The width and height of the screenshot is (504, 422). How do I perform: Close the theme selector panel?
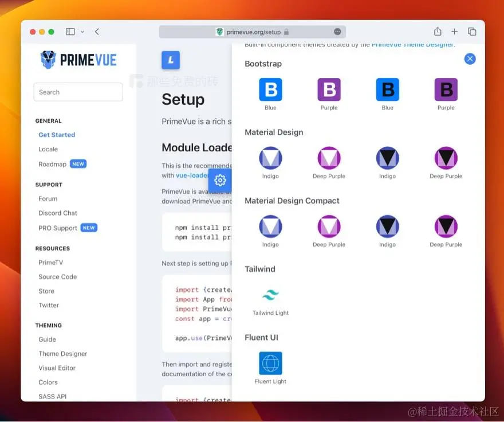(x=470, y=58)
